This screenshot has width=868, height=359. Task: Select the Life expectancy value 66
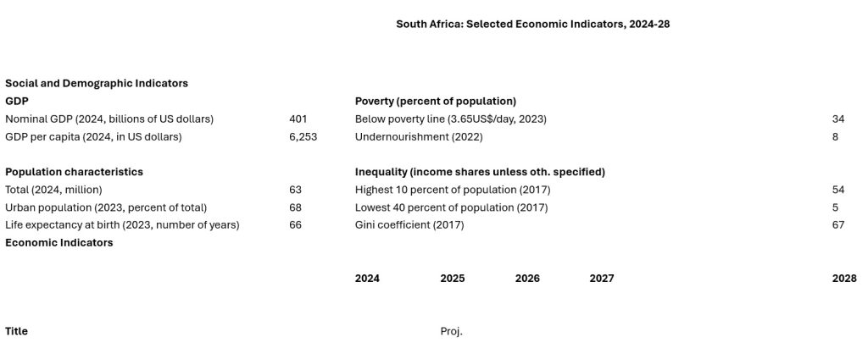[295, 225]
